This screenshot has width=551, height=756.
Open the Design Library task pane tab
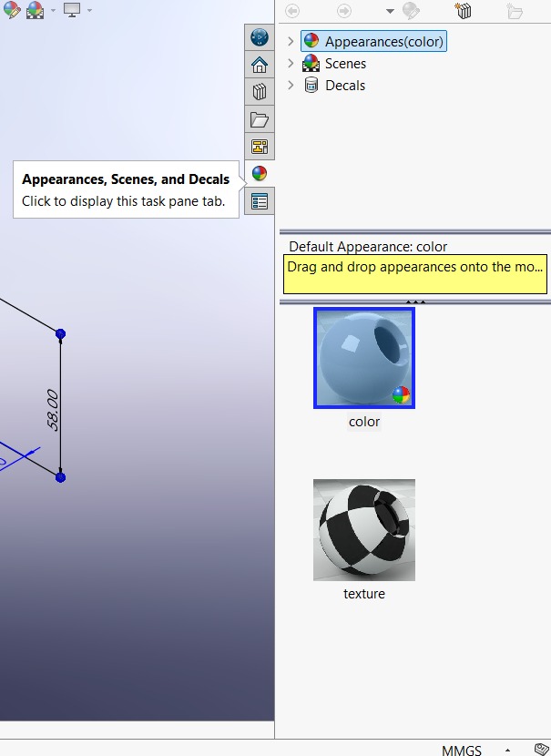pos(260,92)
